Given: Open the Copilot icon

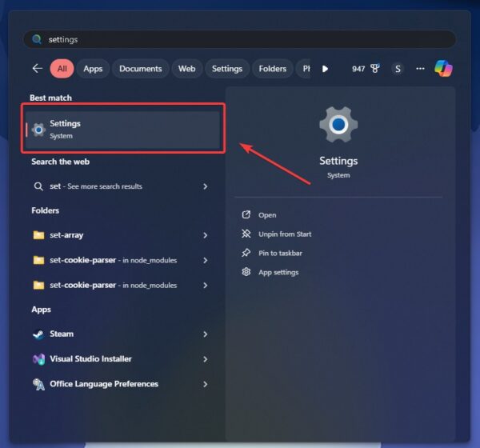Looking at the screenshot, I should [x=443, y=68].
